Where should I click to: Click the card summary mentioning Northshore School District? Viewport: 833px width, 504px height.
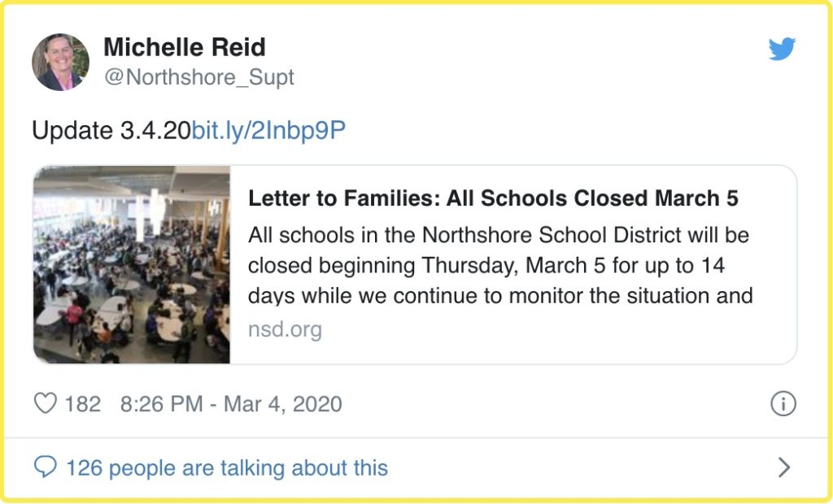coord(498,236)
